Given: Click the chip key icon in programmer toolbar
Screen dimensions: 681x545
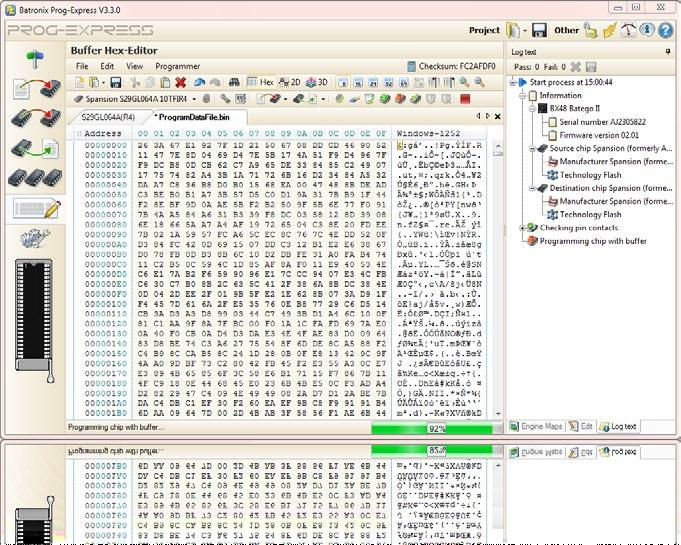Looking at the screenshot, I should pos(225,99).
